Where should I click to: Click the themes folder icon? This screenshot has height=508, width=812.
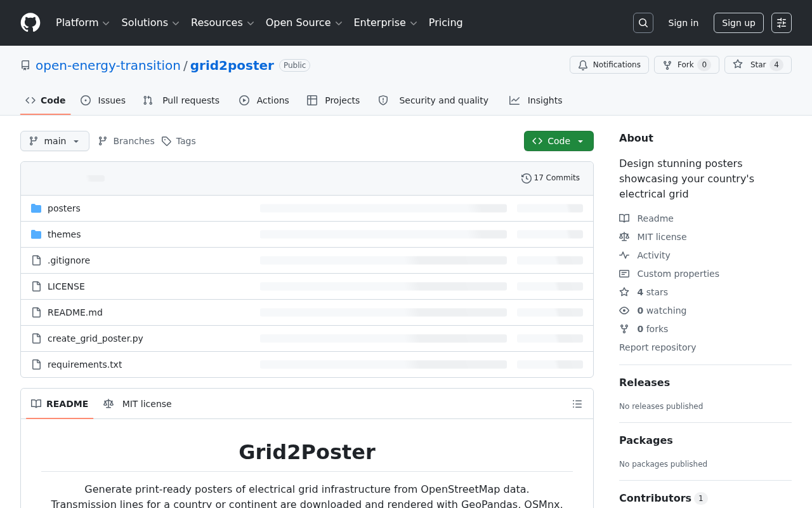[x=36, y=234]
